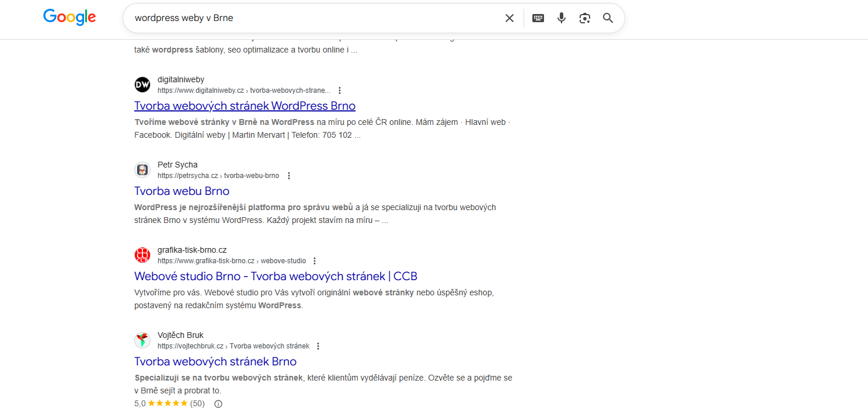Open more options for digitalniweby result
This screenshot has width=868, height=408.
click(x=340, y=90)
